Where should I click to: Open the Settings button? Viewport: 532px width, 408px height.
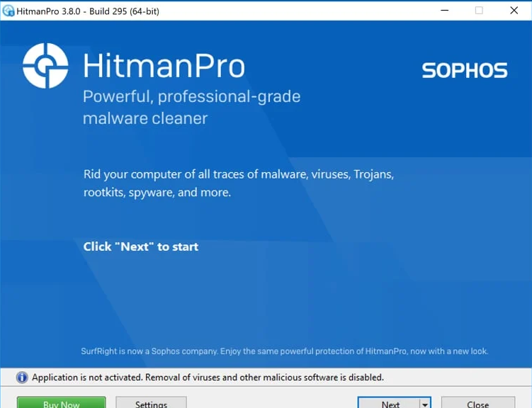pos(151,402)
